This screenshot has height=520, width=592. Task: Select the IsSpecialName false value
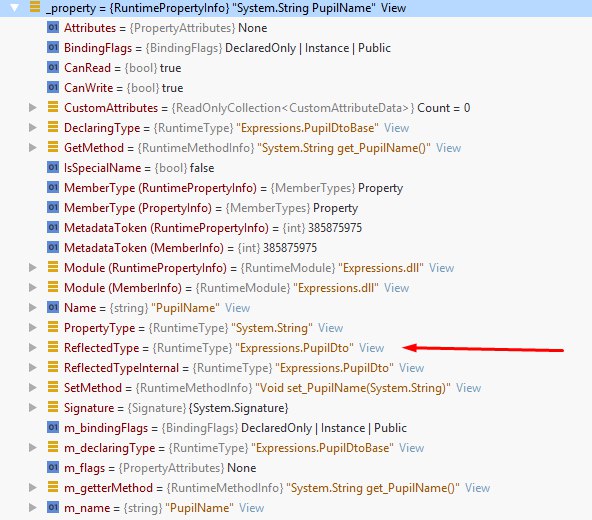click(x=202, y=168)
